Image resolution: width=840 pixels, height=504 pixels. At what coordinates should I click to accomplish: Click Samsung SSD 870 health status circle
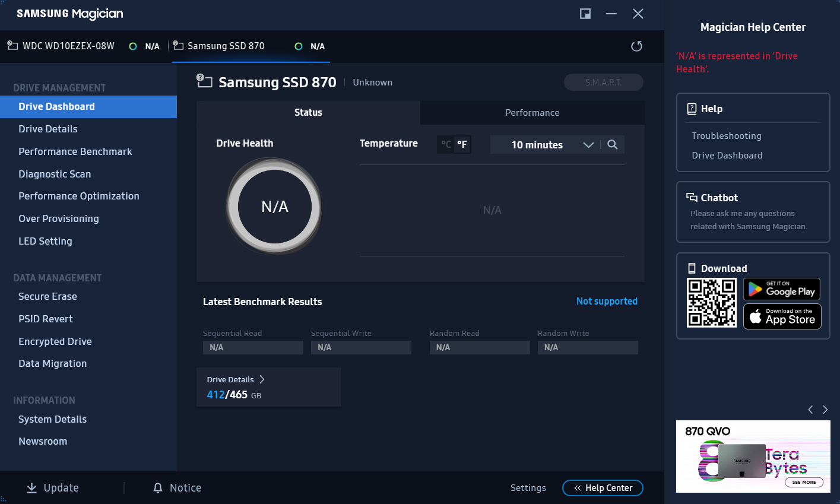point(299,46)
